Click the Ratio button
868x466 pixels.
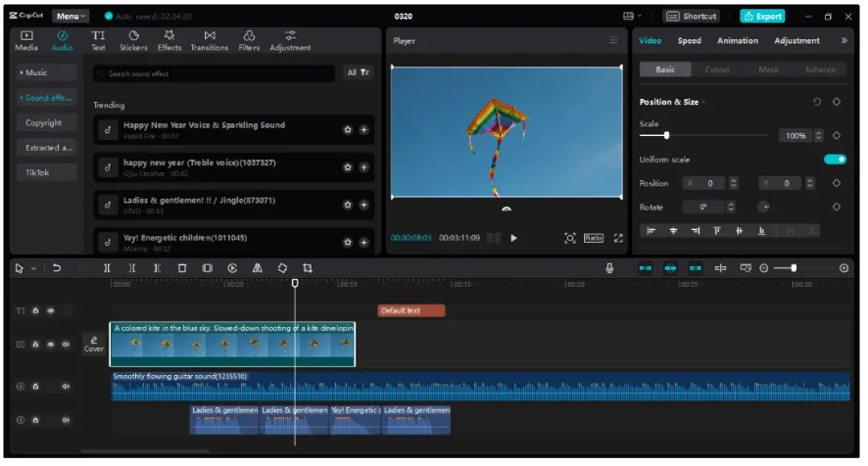pos(594,238)
